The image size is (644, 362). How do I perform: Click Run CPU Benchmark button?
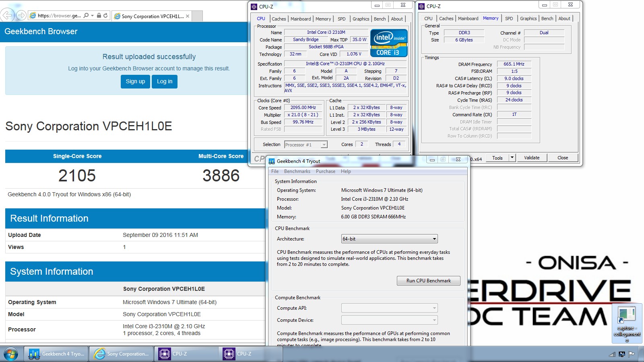pyautogui.click(x=428, y=281)
